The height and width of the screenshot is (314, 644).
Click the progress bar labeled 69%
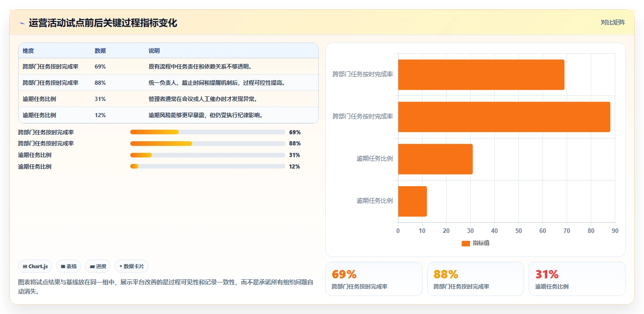click(208, 132)
